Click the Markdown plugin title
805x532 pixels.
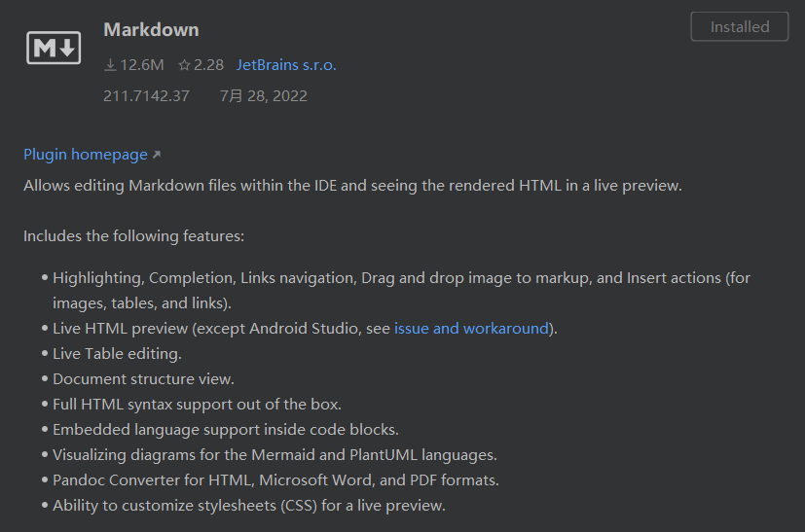pyautogui.click(x=151, y=30)
